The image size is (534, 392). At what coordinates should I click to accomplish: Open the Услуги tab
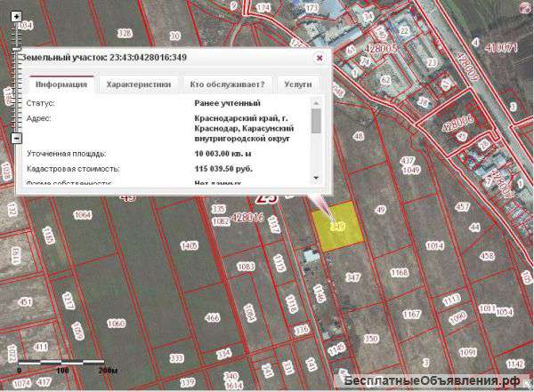click(x=298, y=84)
